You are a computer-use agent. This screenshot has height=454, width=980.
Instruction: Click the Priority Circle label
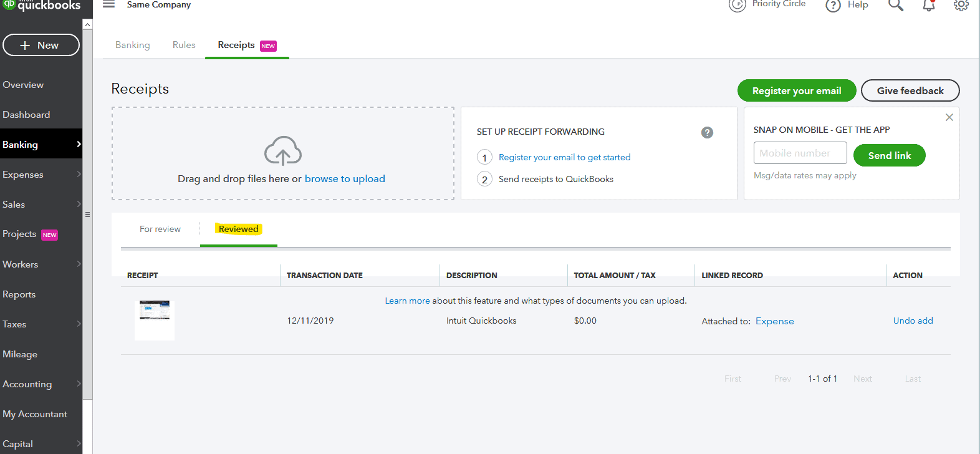pyautogui.click(x=779, y=4)
